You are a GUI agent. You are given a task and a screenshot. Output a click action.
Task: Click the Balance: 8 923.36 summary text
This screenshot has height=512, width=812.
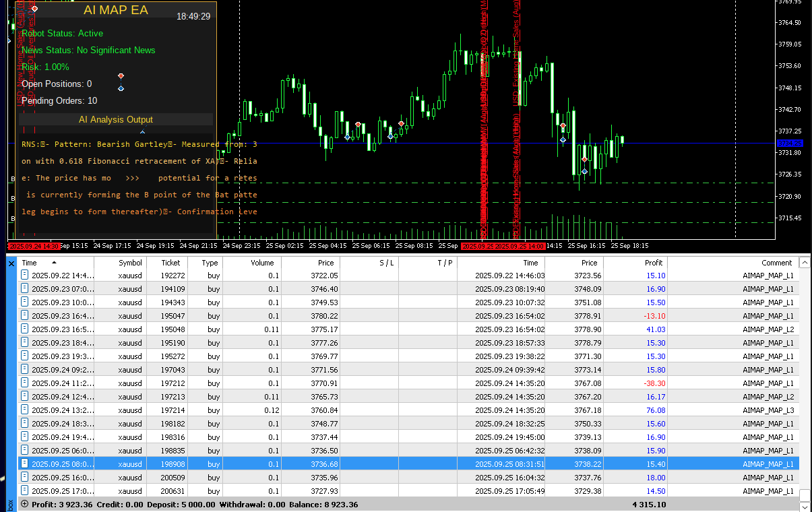(323, 505)
